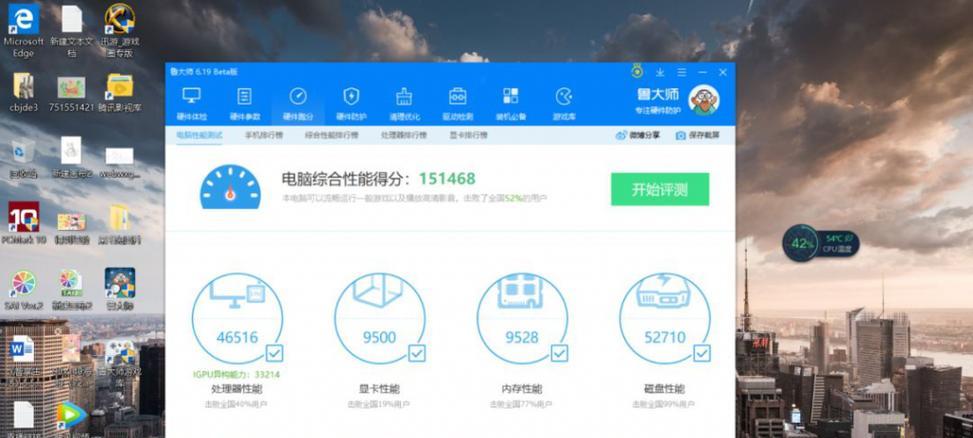Toggle 显卡性能 9500 test checkbox
The image size is (973, 438).
click(417, 353)
